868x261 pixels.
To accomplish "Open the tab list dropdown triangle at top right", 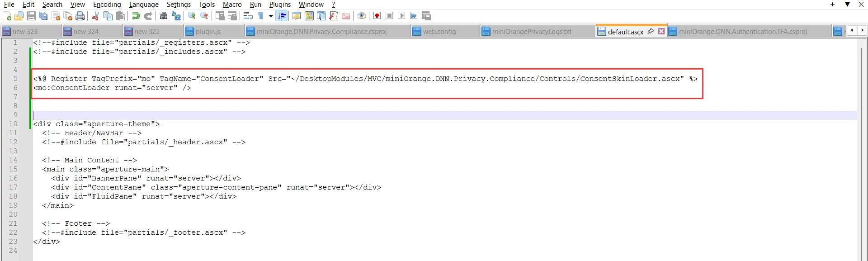I will click(x=847, y=5).
